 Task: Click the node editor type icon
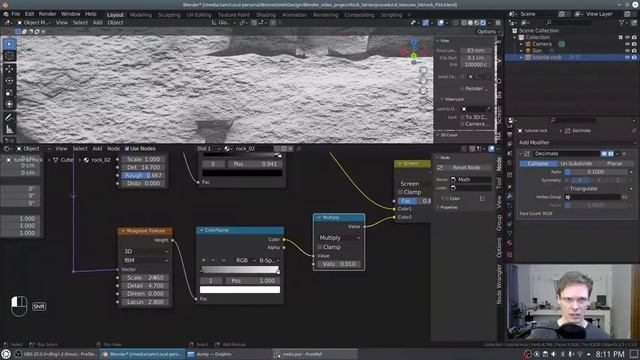[x=8, y=149]
